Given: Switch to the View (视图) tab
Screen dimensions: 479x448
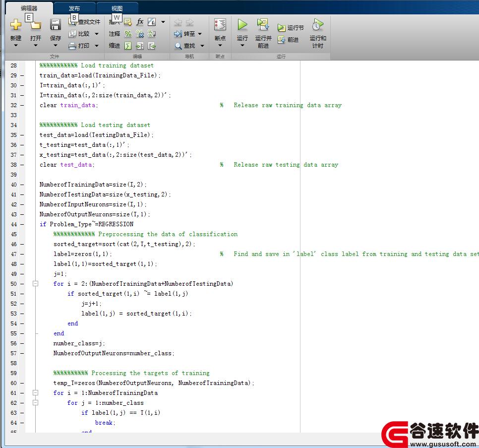Looking at the screenshot, I should click(117, 8).
